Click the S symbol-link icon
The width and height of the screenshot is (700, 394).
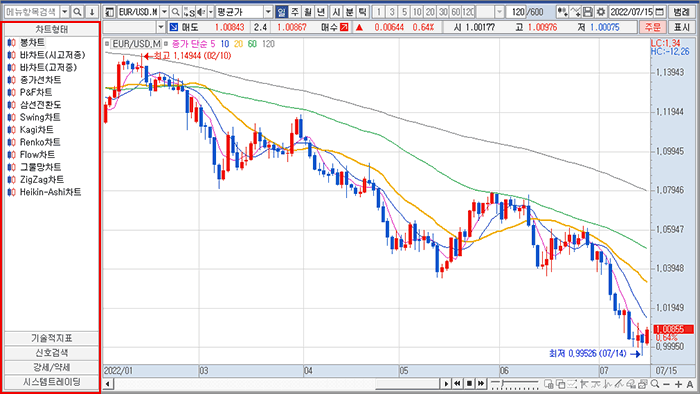coord(189,12)
